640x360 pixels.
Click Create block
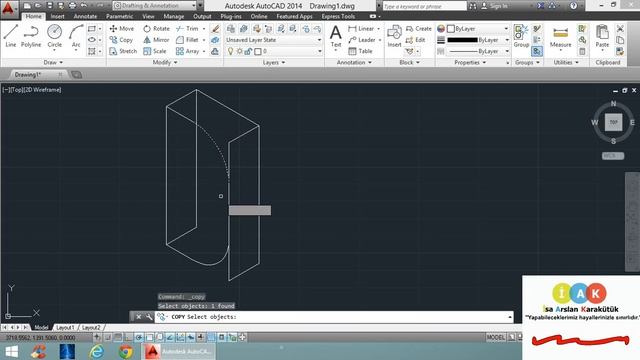point(419,29)
